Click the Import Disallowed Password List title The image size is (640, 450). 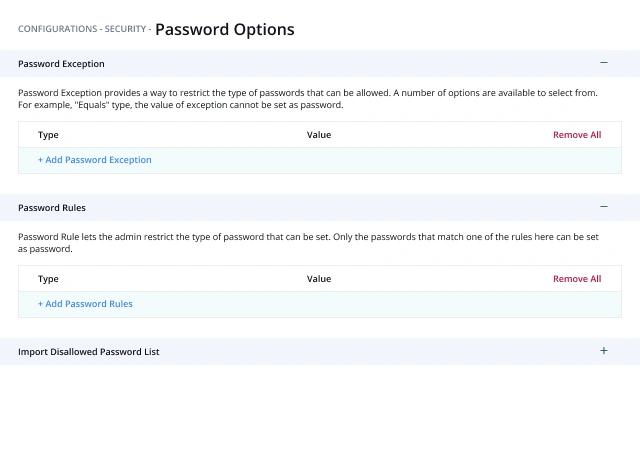coord(89,352)
